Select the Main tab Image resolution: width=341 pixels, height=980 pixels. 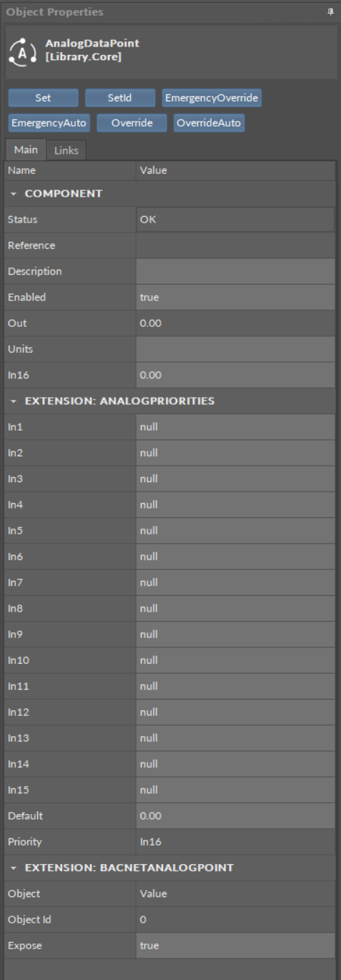click(26, 149)
